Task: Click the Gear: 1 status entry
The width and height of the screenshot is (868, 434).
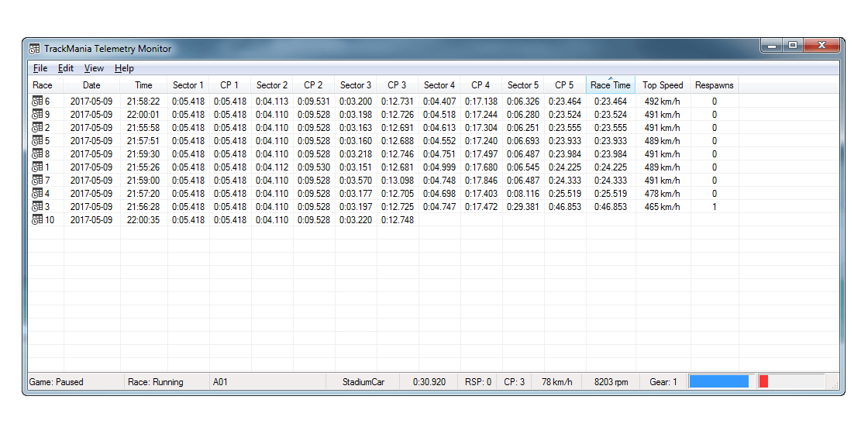Action: coord(663,382)
